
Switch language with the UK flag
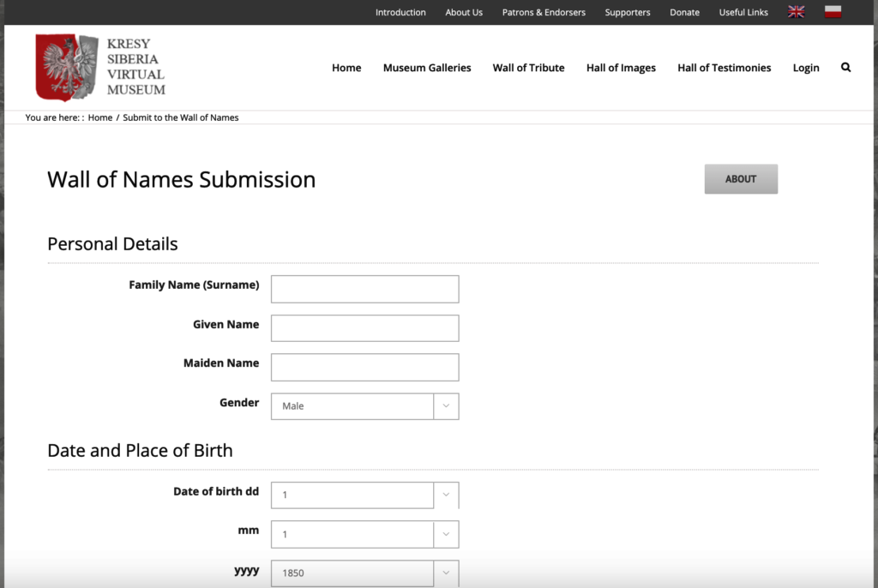[x=796, y=12]
